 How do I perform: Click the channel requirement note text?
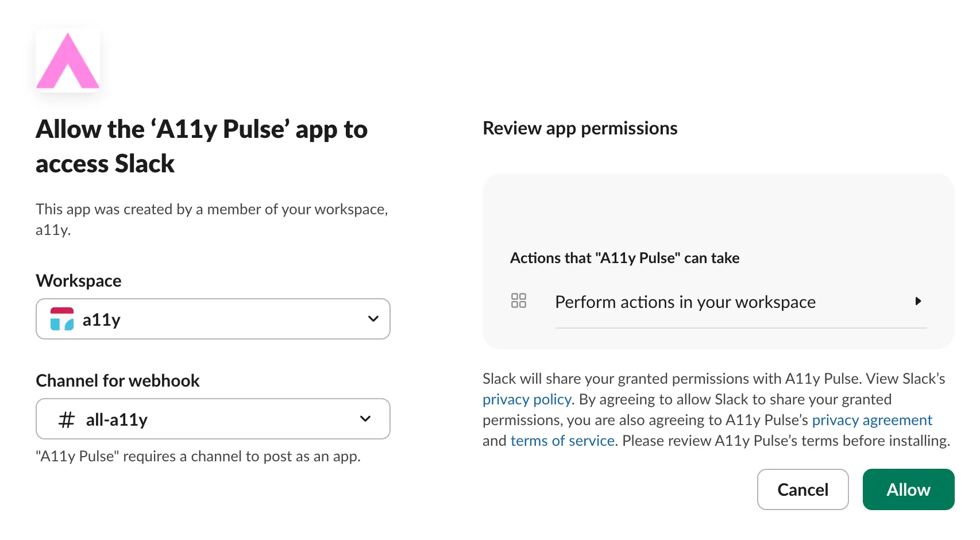(198, 456)
